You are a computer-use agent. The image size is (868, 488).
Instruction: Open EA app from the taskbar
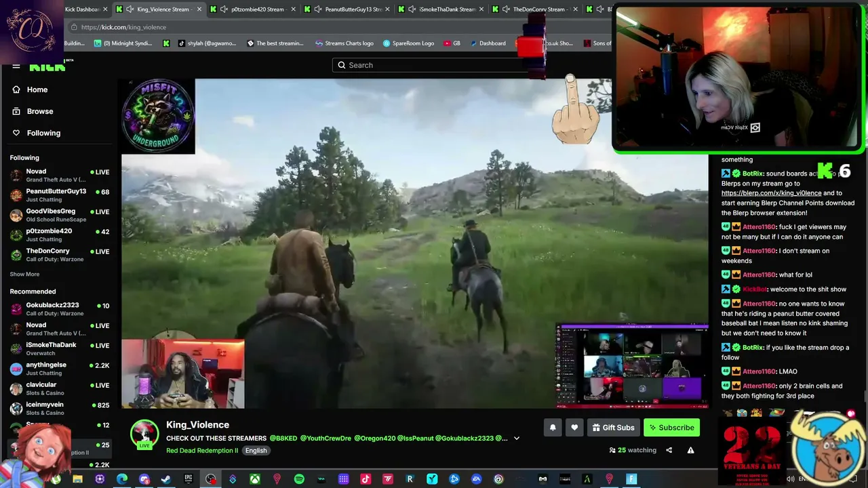point(476,479)
